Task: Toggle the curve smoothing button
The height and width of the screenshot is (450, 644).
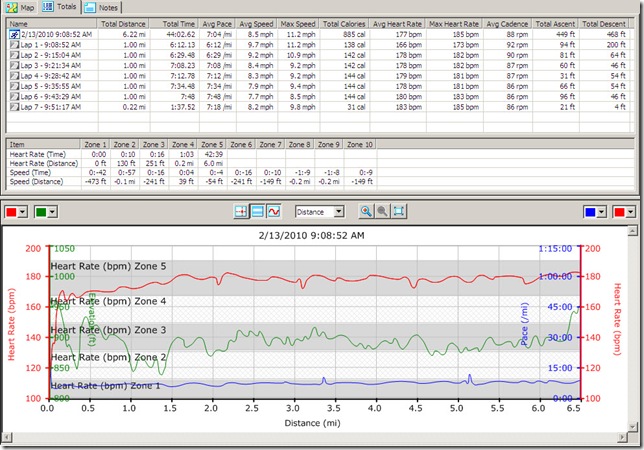Action: pyautogui.click(x=274, y=211)
